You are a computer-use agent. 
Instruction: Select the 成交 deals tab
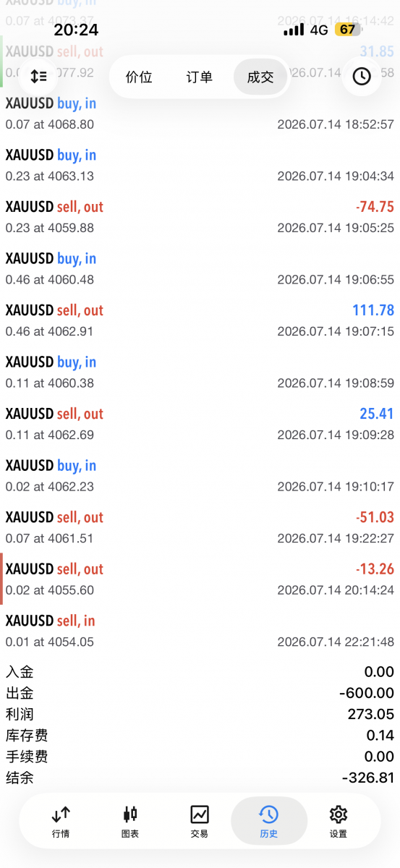pos(260,77)
